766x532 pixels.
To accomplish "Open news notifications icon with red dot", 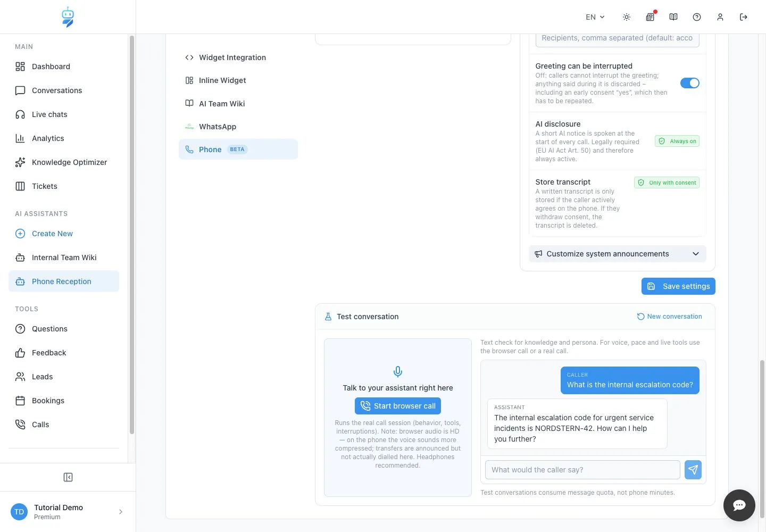I will coord(650,17).
